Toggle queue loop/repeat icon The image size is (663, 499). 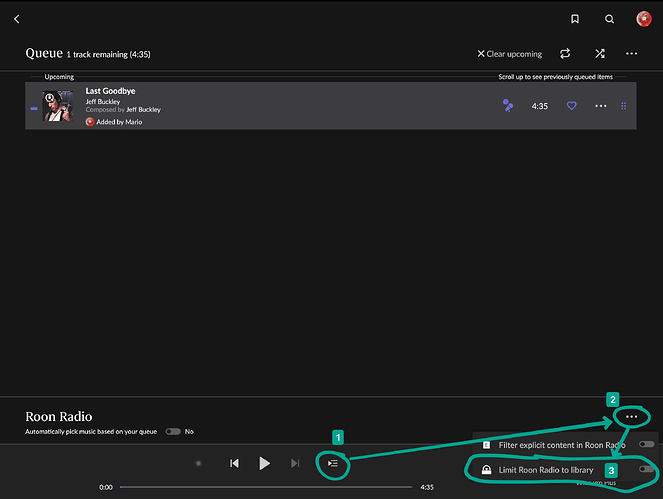[565, 54]
